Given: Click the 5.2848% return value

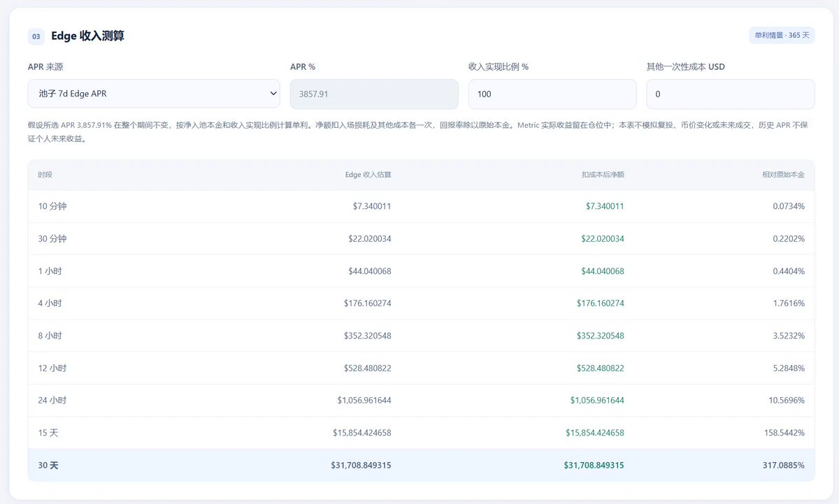Looking at the screenshot, I should [789, 368].
